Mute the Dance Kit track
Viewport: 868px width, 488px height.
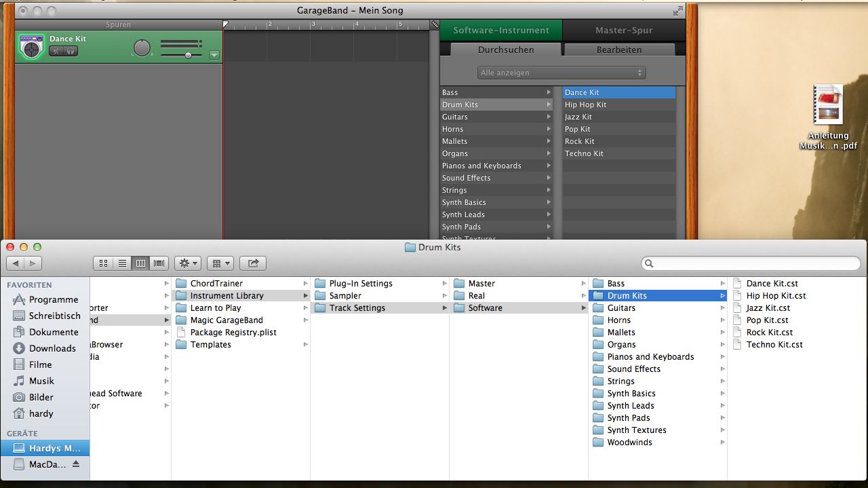coord(56,51)
